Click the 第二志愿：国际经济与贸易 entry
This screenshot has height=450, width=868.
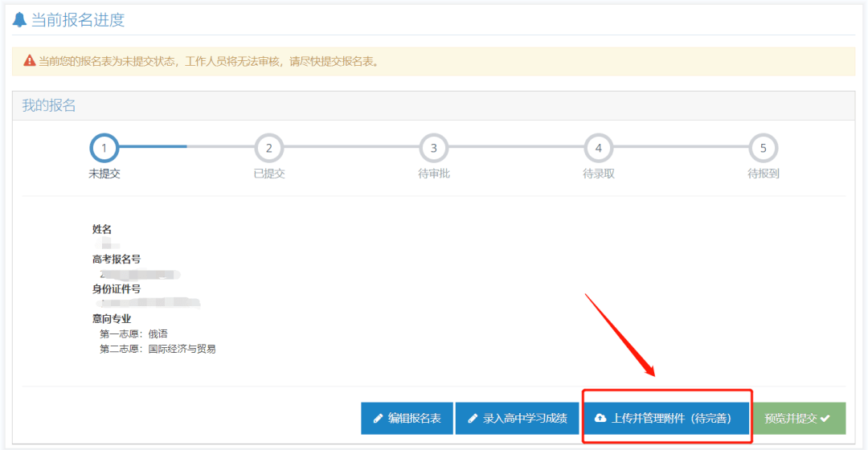tap(158, 349)
